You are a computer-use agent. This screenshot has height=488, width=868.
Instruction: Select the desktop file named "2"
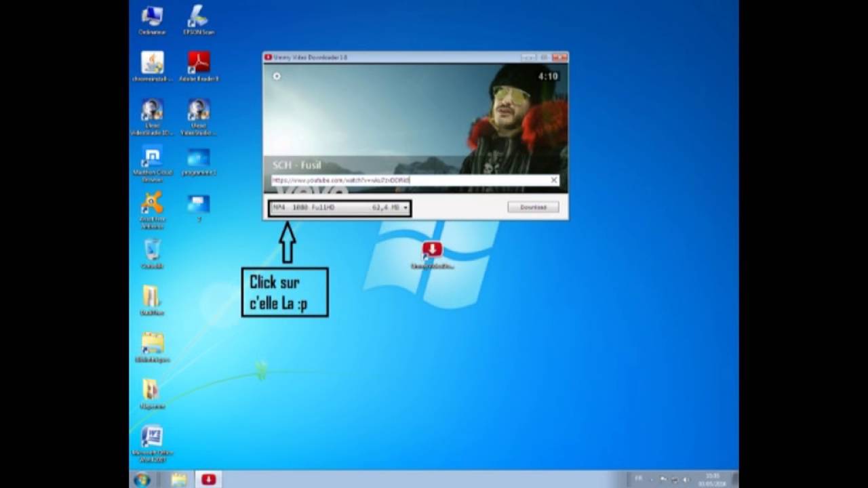[x=198, y=207]
